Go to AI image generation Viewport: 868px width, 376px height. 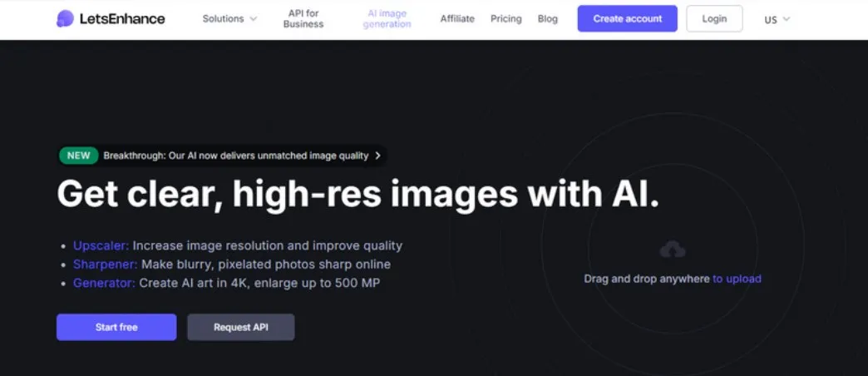pos(387,19)
